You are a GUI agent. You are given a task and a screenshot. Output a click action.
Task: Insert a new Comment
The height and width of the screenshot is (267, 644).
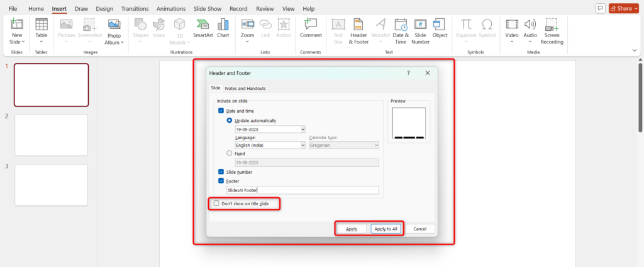(x=311, y=28)
